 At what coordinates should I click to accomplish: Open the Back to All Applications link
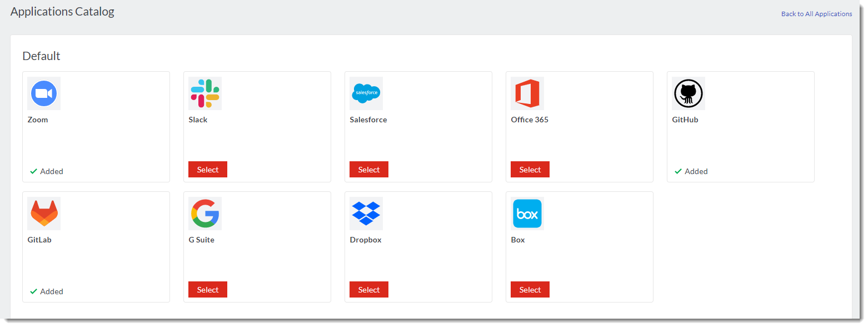point(816,14)
